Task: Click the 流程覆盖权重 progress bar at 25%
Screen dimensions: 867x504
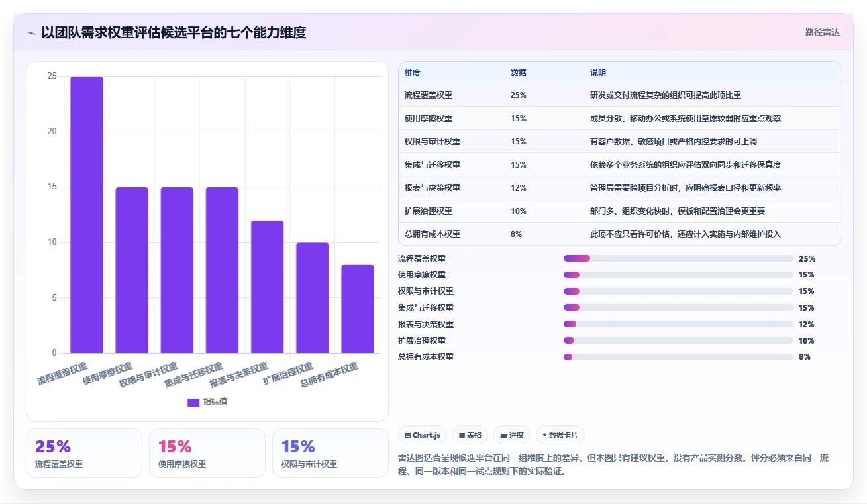Action: click(678, 258)
